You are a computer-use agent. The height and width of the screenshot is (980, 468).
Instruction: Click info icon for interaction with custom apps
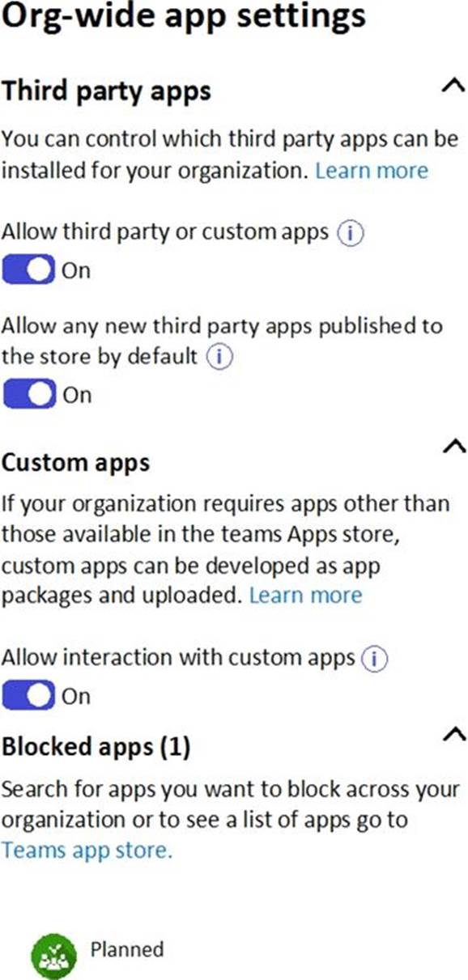[375, 660]
